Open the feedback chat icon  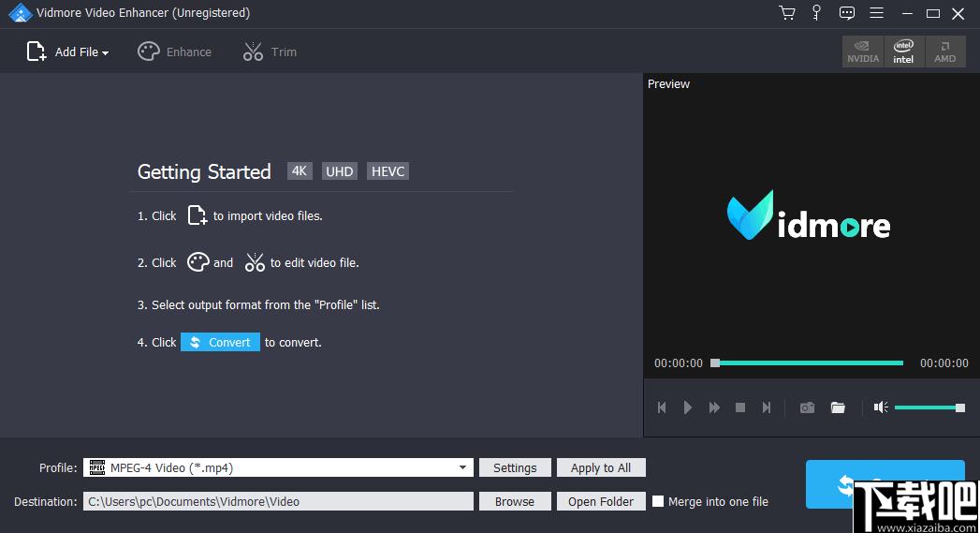[x=847, y=13]
